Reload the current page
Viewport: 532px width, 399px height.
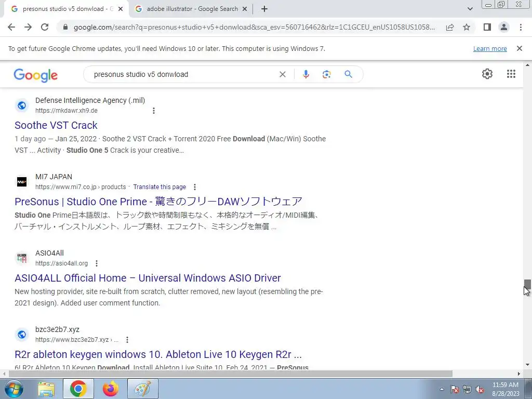[45, 27]
